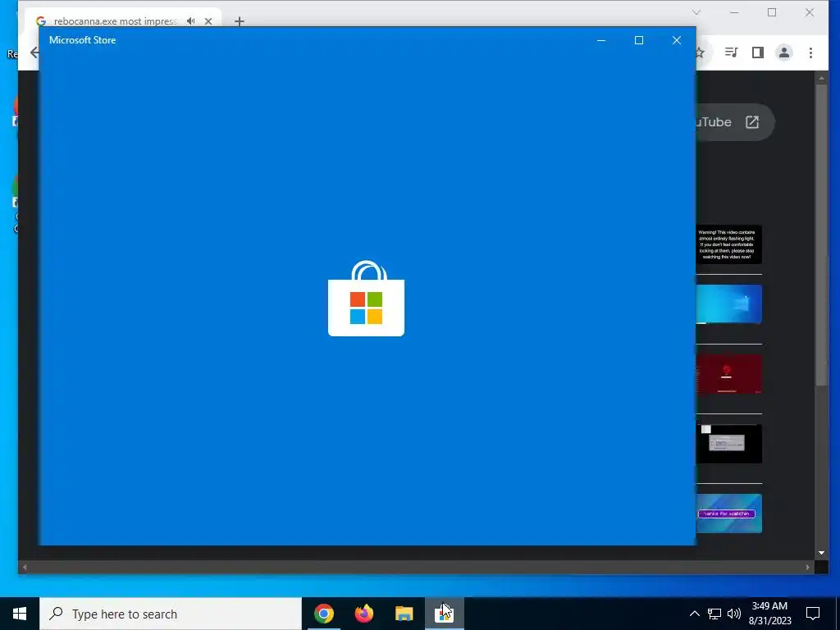Image resolution: width=840 pixels, height=630 pixels.
Task: Select the dark red video thumbnail
Action: [728, 374]
